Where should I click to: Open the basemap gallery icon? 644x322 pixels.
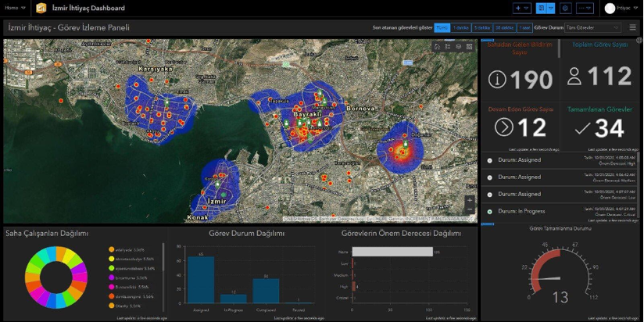[469, 46]
